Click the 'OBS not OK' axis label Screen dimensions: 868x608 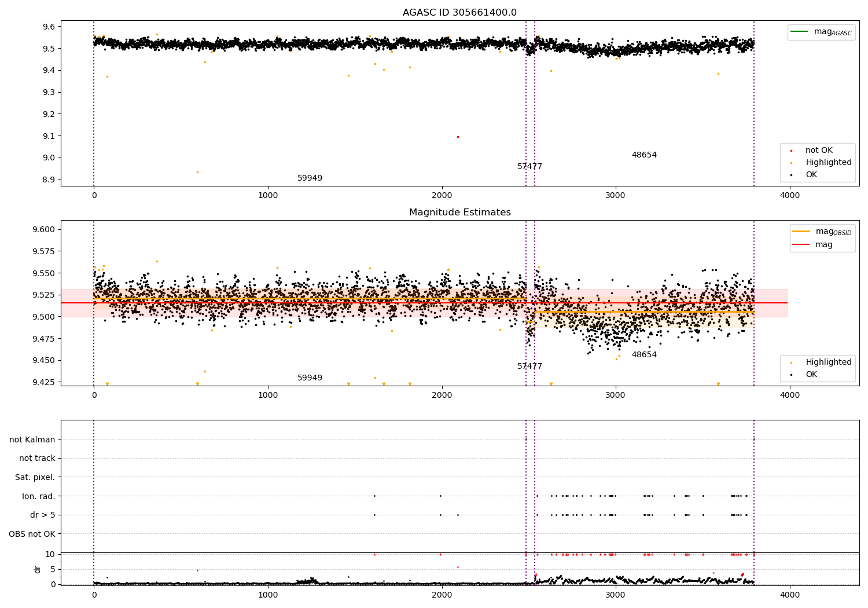pyautogui.click(x=32, y=534)
